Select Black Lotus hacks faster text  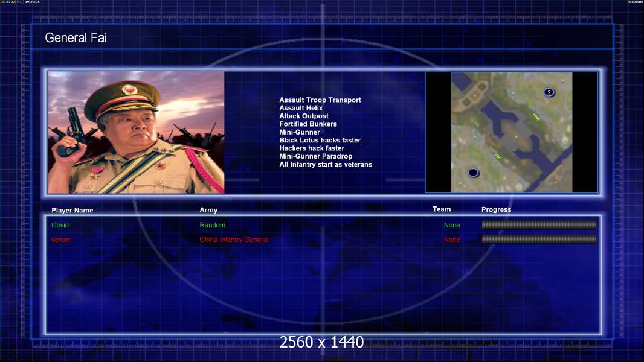[x=320, y=140]
